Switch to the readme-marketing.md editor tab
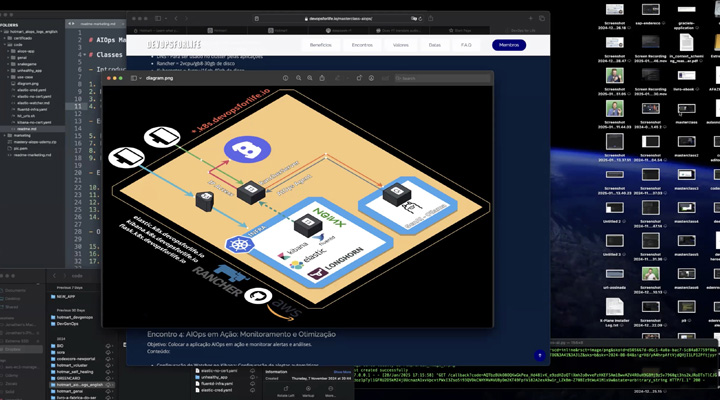The image size is (720, 400). [x=96, y=23]
